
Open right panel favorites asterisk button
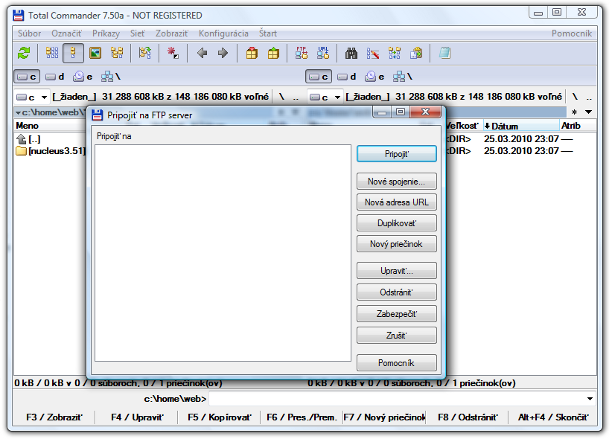coord(574,112)
